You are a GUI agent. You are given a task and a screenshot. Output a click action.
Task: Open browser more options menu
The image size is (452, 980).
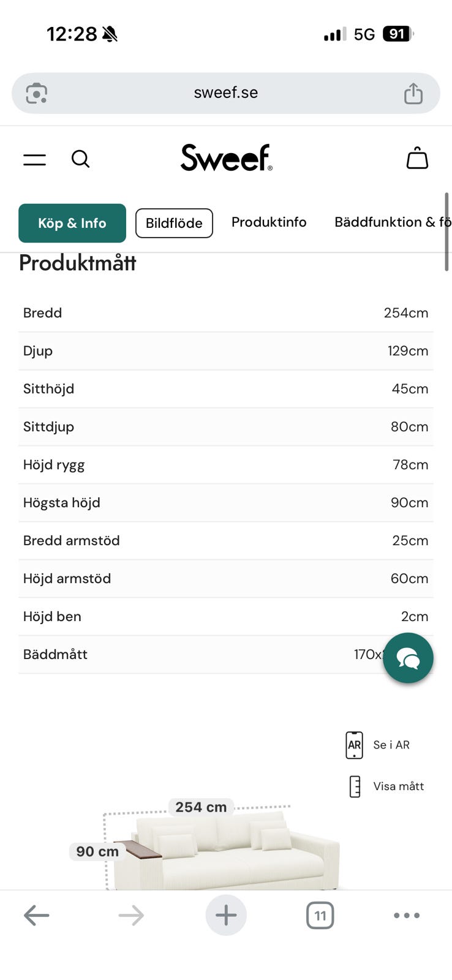[x=407, y=916]
